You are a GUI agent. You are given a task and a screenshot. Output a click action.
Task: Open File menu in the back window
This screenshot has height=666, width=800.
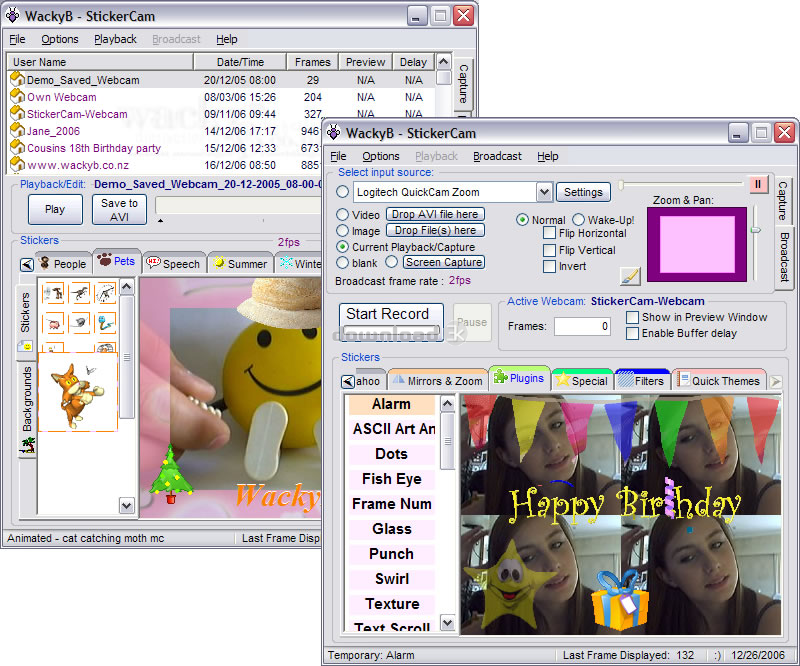[x=17, y=39]
